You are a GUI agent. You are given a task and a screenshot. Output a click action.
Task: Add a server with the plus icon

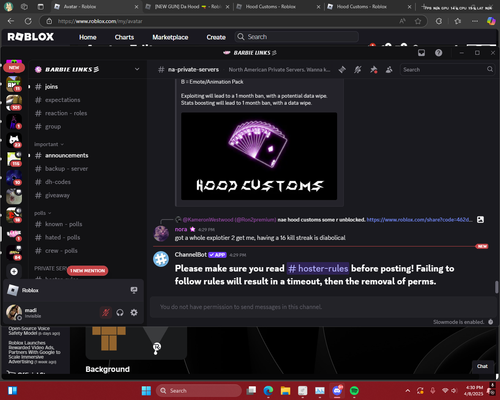coord(14,272)
